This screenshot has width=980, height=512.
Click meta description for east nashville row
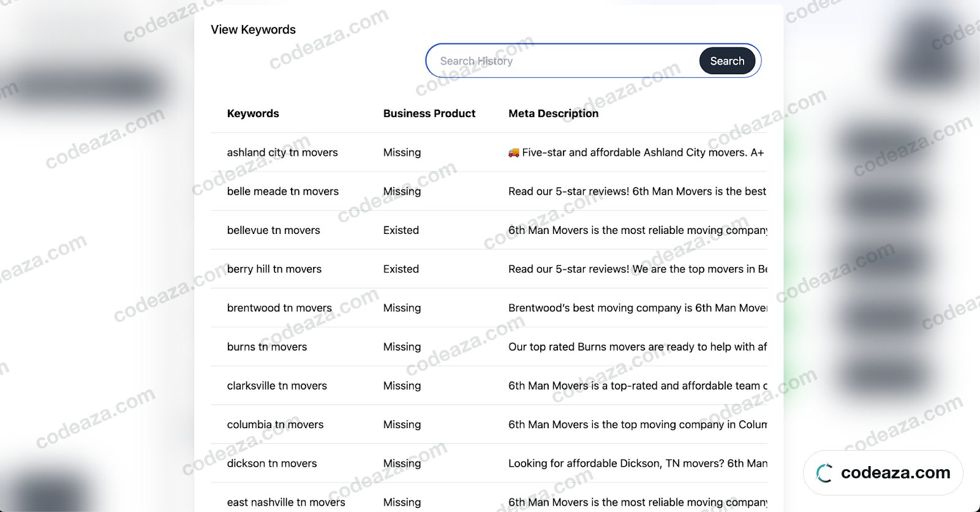(x=638, y=502)
